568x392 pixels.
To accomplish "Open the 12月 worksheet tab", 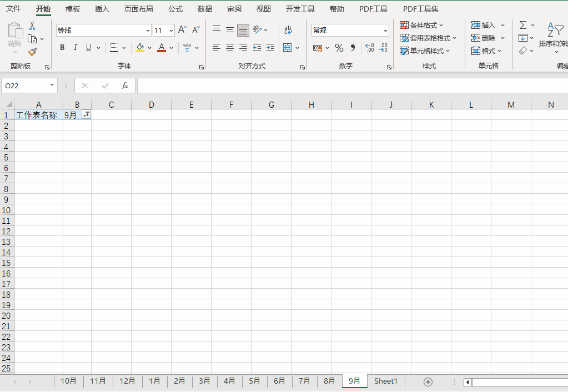I will pos(127,381).
